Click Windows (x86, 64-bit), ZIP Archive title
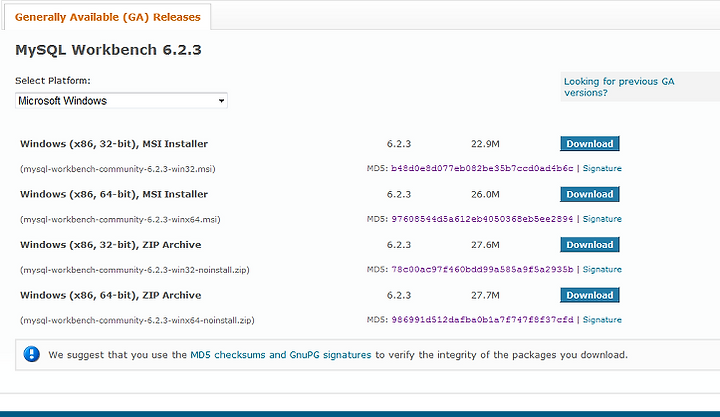 pos(111,295)
